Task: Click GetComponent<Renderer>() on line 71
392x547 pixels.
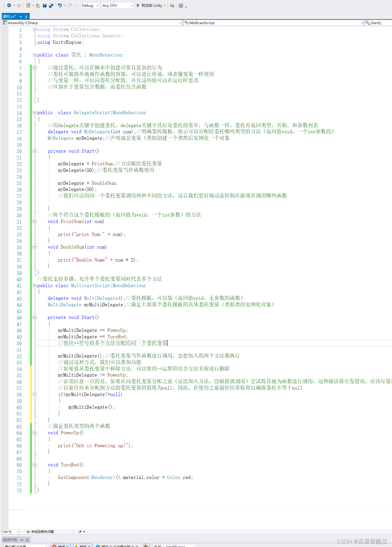Action: (89, 478)
